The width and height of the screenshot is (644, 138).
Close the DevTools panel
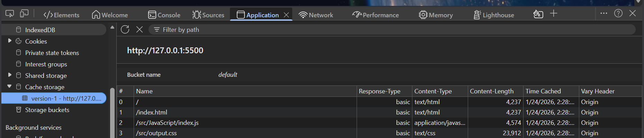coord(633,13)
